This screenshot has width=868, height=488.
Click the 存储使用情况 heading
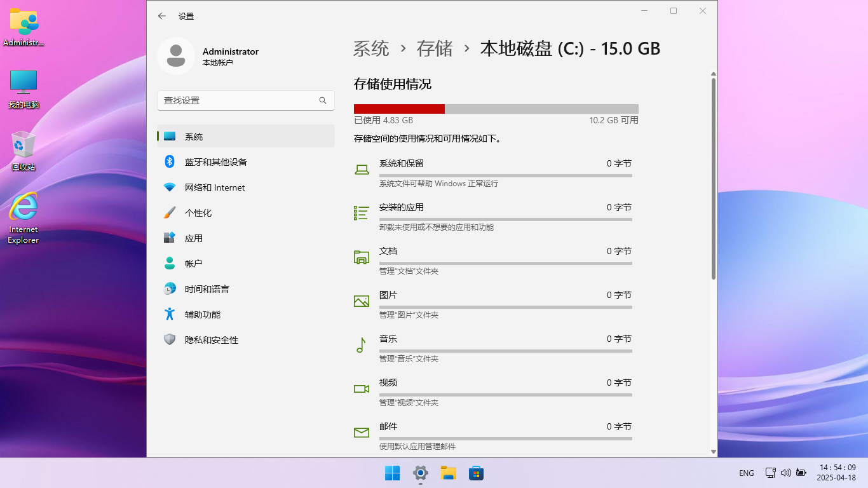pyautogui.click(x=393, y=84)
